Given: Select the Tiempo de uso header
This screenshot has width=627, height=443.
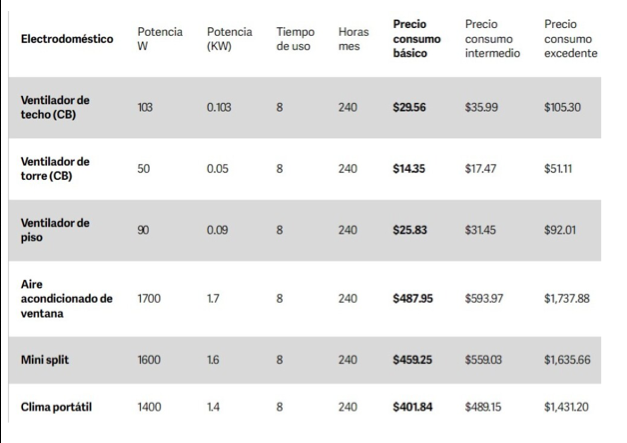Looking at the screenshot, I should pos(295,39).
